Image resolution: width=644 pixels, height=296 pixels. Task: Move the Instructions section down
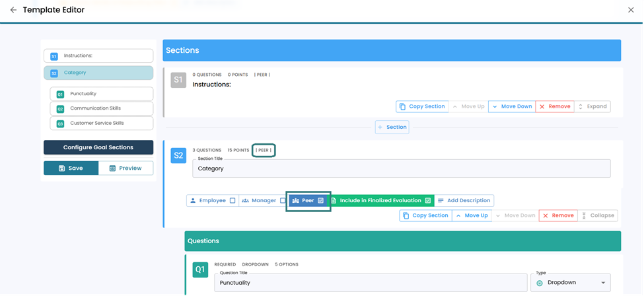pos(512,106)
